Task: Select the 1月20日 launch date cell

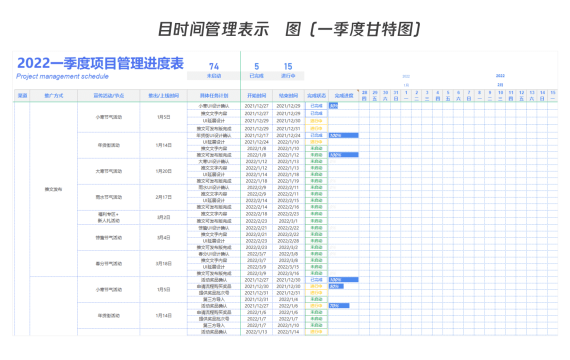Action: (x=164, y=171)
